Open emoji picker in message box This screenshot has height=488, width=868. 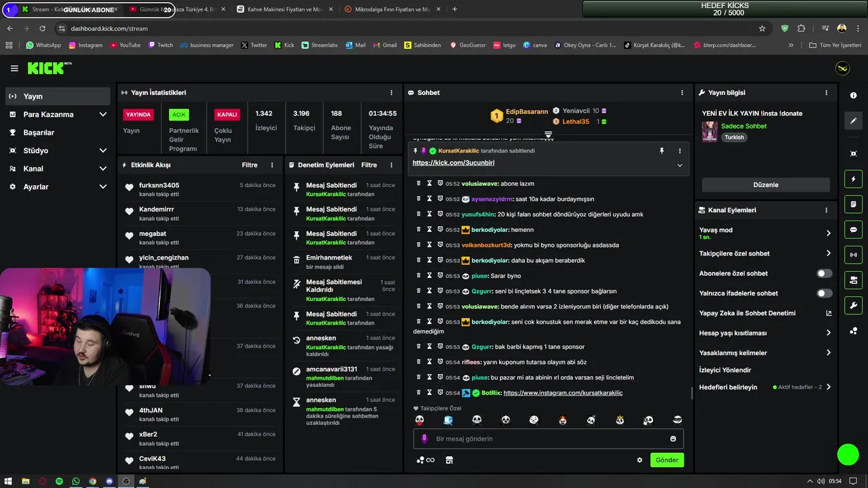[673, 439]
